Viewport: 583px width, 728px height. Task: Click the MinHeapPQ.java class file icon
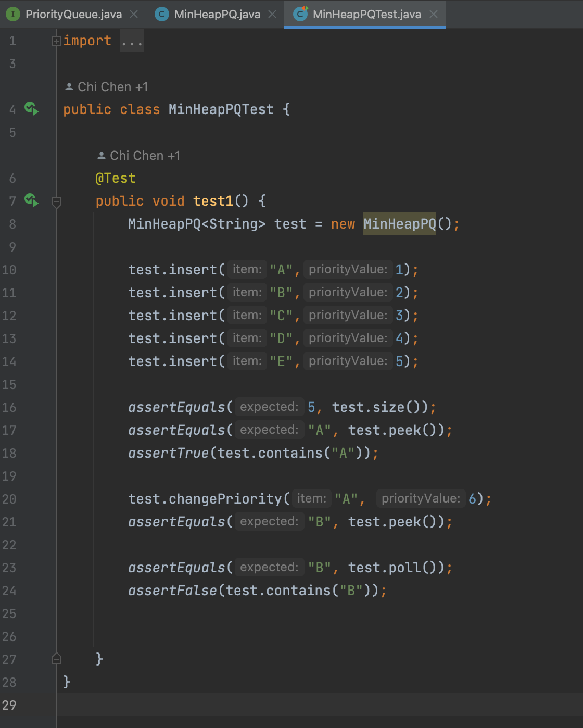[x=162, y=14]
